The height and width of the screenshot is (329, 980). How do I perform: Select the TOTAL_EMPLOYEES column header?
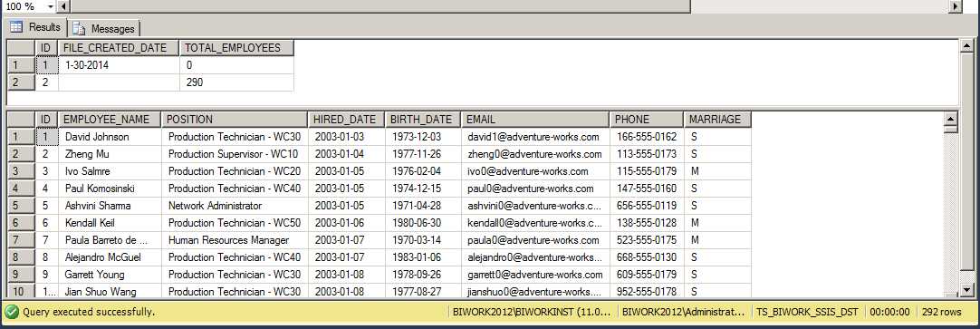tap(237, 48)
